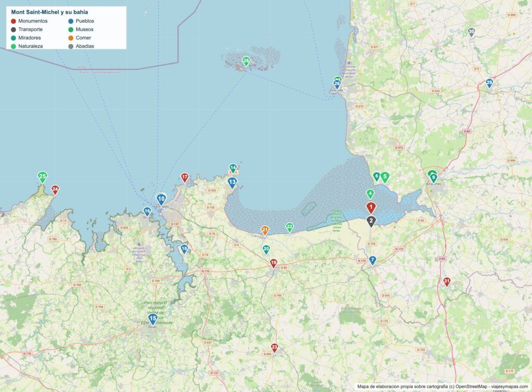
Task: Select blue marker 10 at Saint-Malo
Action: (161, 199)
